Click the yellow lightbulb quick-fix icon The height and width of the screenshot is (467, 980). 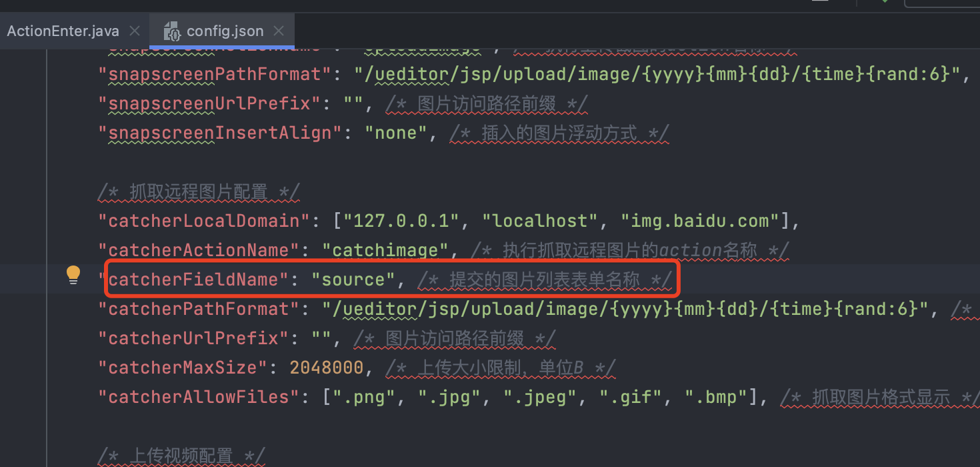pos(73,275)
